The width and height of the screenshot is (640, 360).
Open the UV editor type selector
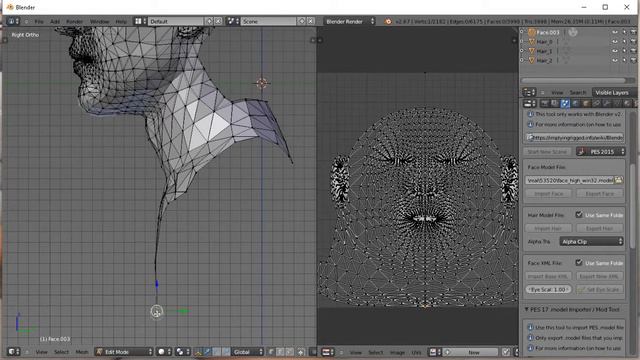point(328,352)
